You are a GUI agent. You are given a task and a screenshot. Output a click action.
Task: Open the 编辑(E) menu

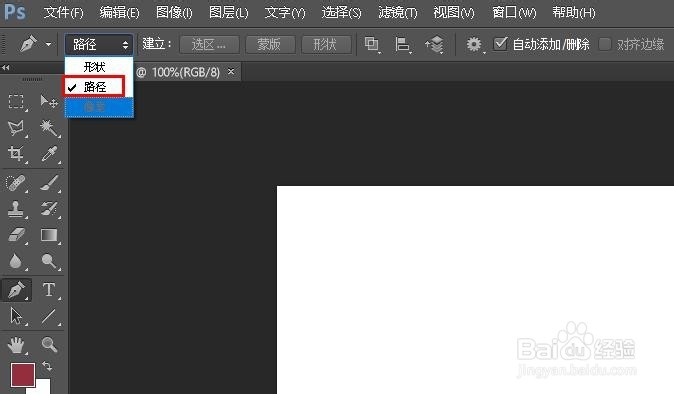(119, 12)
